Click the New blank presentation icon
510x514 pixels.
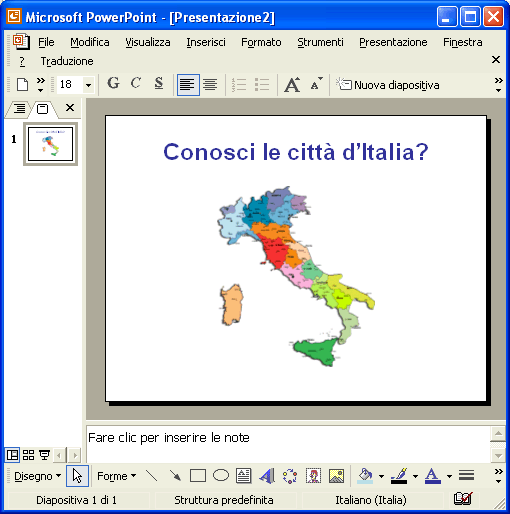[x=22, y=85]
